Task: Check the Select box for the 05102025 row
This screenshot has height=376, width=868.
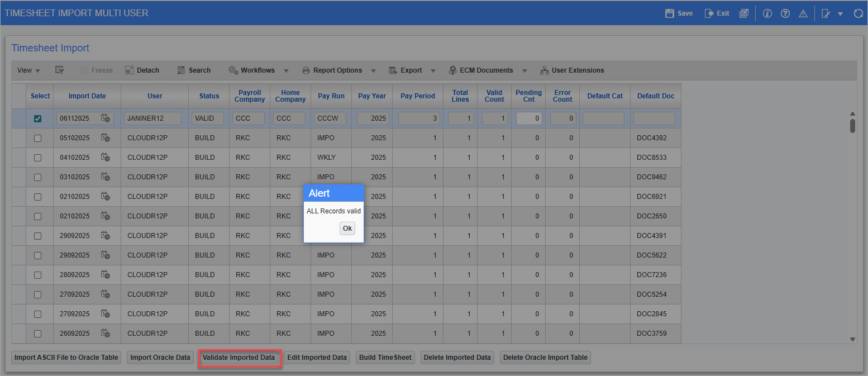Action: point(37,137)
